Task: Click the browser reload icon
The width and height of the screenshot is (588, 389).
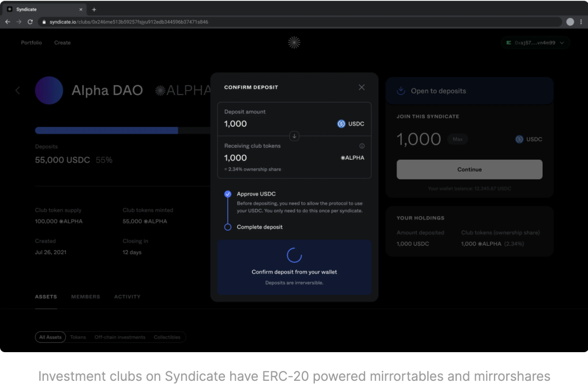Action: coord(30,22)
